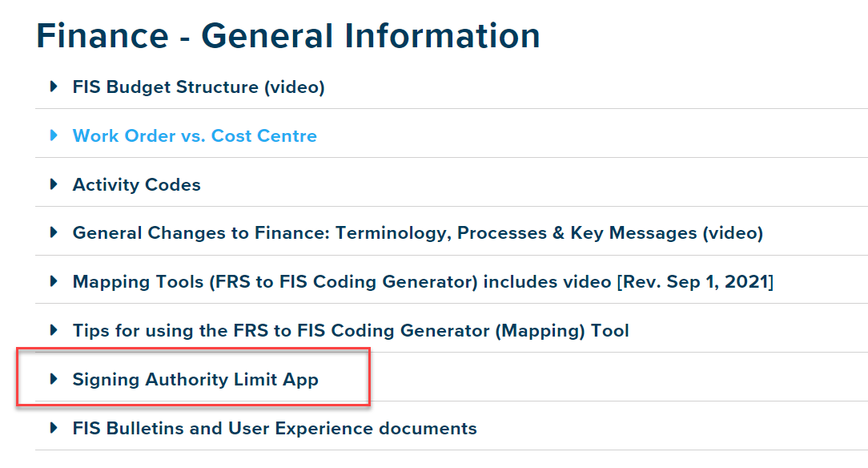The width and height of the screenshot is (868, 468).
Task: Select the Tips for using the FRS to FIS Coding Generator entry
Action: pos(350,330)
